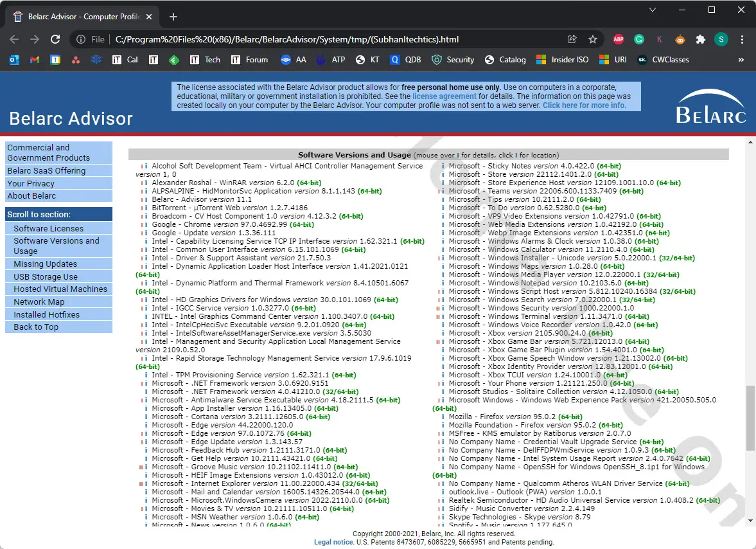Open the profile avatar S
Image resolution: width=756 pixels, height=549 pixels.
pos(721,40)
